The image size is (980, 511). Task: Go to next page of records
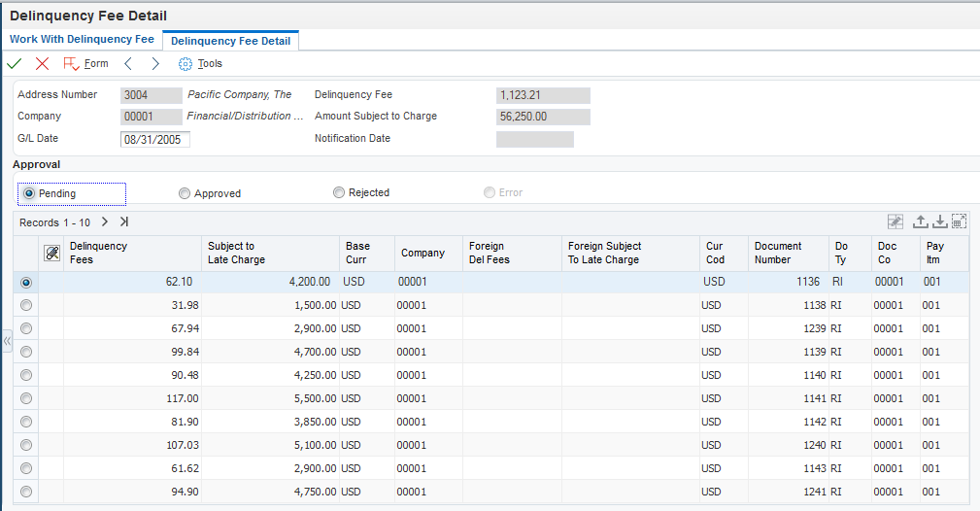click(x=105, y=222)
